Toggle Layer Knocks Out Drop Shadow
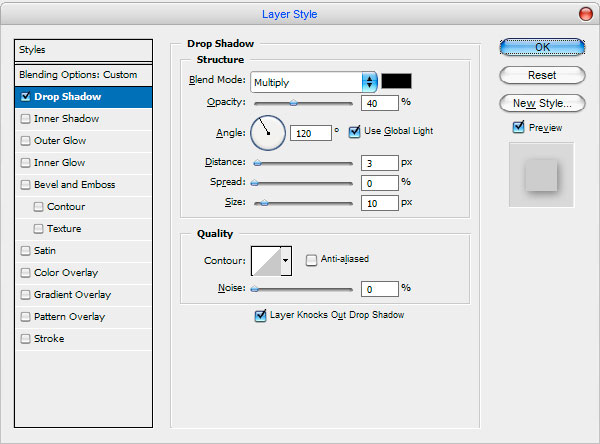 tap(260, 315)
